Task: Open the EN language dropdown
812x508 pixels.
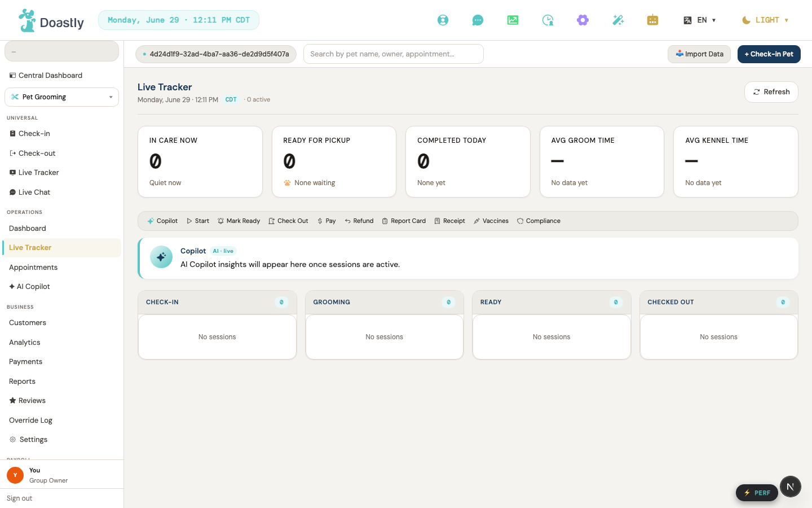Action: [700, 20]
